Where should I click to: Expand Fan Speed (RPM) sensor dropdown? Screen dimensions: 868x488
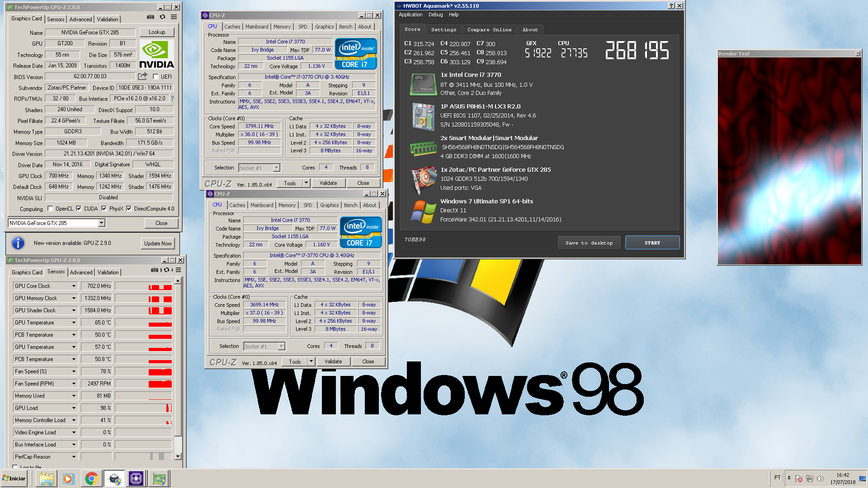pos(74,384)
